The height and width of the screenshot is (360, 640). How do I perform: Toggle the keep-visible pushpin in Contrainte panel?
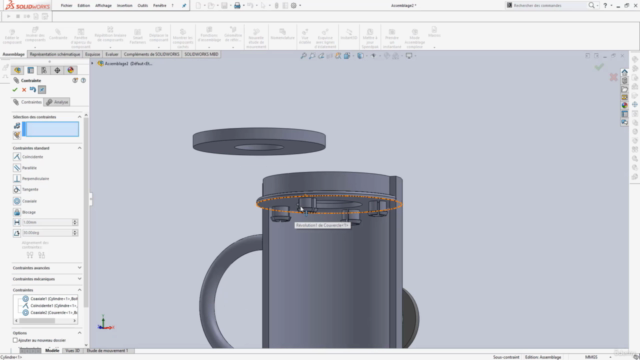click(42, 90)
